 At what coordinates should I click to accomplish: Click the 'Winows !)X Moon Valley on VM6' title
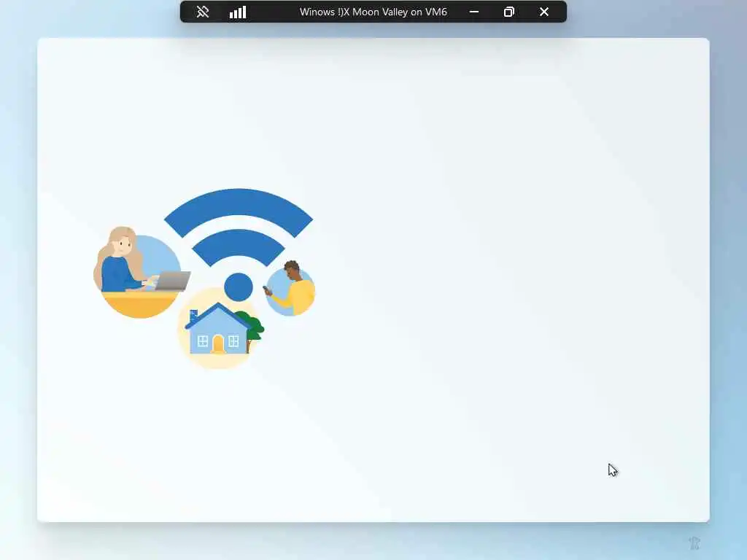pyautogui.click(x=373, y=12)
